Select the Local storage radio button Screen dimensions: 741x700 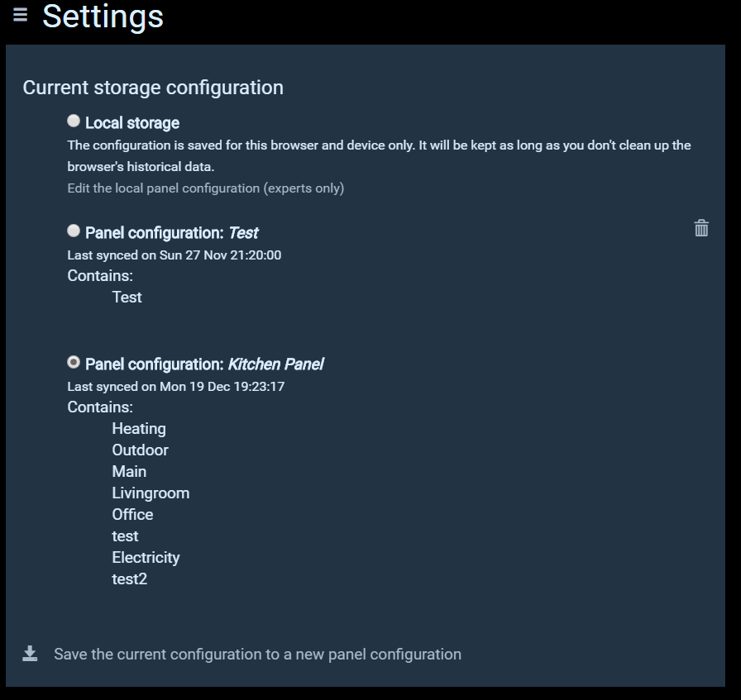click(x=74, y=121)
